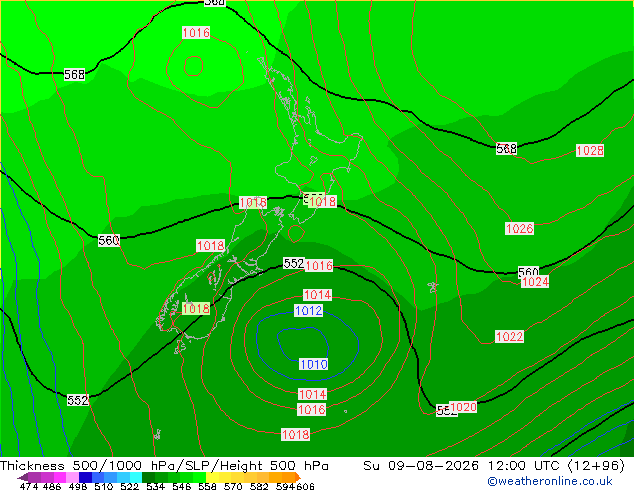Click the 1026 pressure label

[x=520, y=228]
